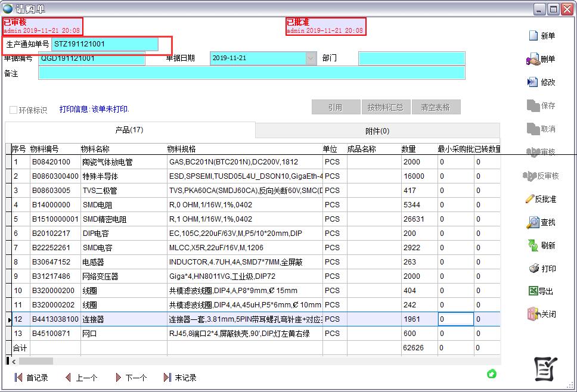Click the green home icon
The image size is (577, 392).
click(x=492, y=374)
